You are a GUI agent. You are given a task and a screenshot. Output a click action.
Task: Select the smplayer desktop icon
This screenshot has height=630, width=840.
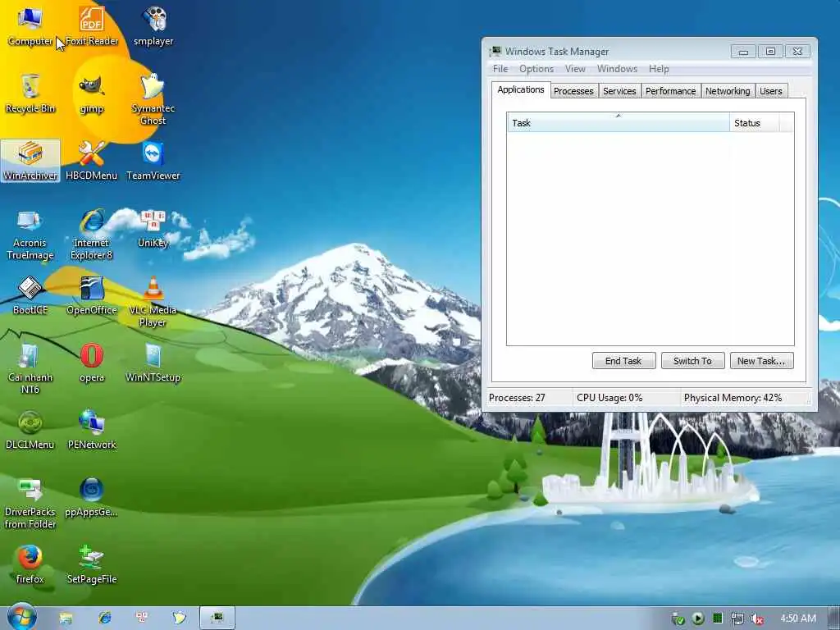[x=153, y=27]
